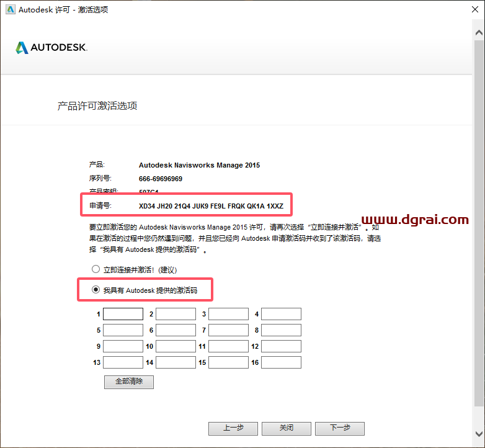Click the Autodesk logo in header
This screenshot has height=448, width=485.
coord(51,47)
